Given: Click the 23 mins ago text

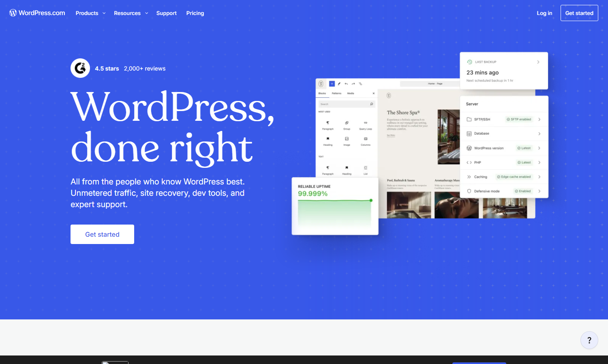Looking at the screenshot, I should click(482, 73).
